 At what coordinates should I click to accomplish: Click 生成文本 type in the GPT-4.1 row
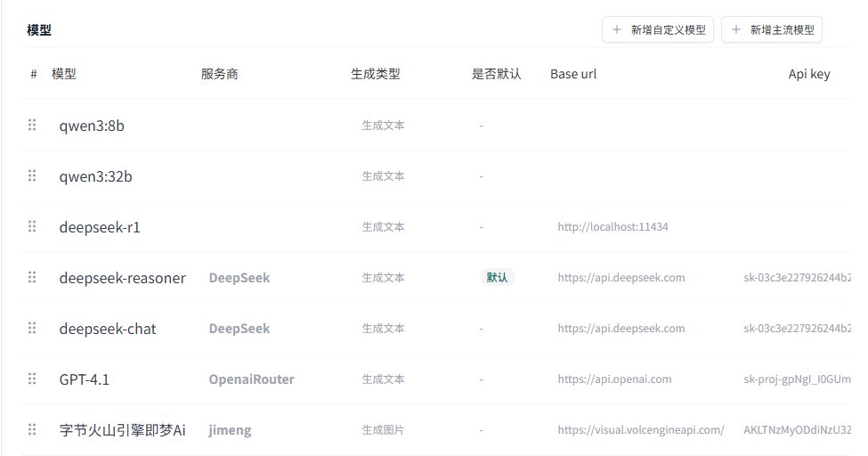pos(383,379)
